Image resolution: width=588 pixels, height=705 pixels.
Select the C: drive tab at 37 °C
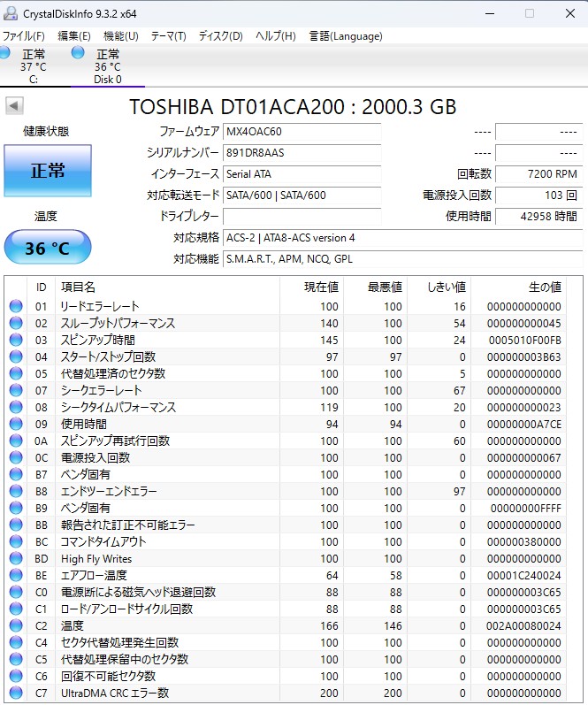pyautogui.click(x=34, y=66)
